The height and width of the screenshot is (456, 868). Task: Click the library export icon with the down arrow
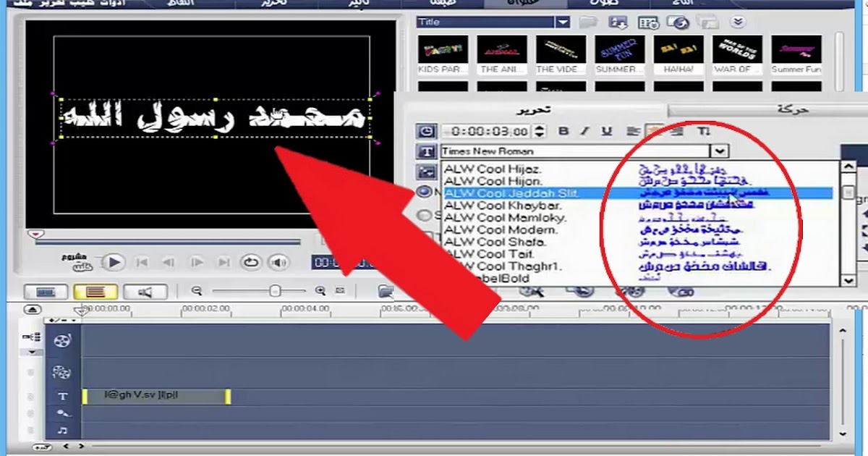coord(617,22)
